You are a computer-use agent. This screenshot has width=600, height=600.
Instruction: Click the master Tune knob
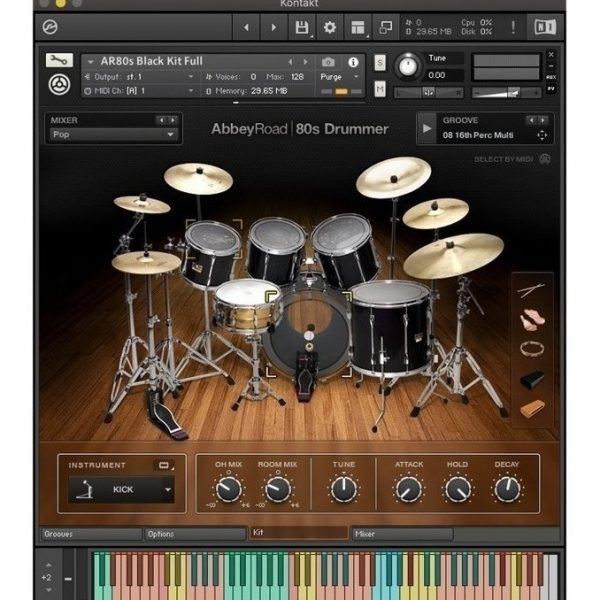tap(408, 67)
